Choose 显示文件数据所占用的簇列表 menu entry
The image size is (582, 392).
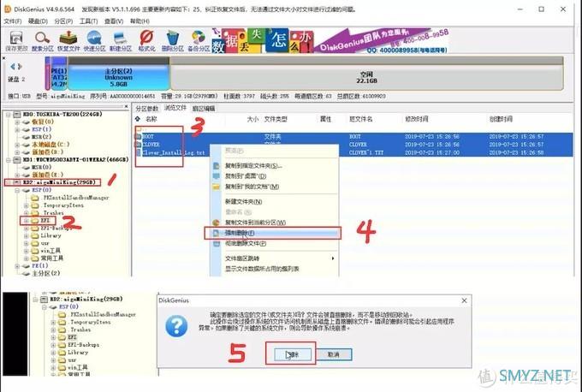click(x=275, y=269)
